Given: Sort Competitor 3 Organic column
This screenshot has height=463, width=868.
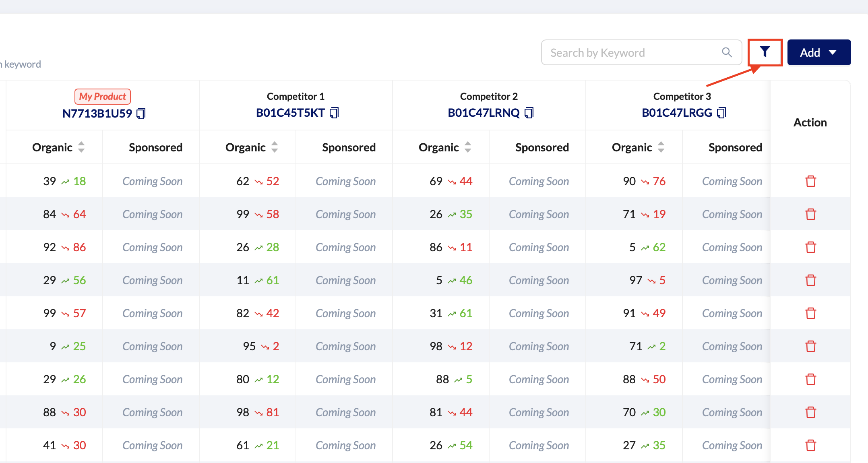Looking at the screenshot, I should click(661, 147).
